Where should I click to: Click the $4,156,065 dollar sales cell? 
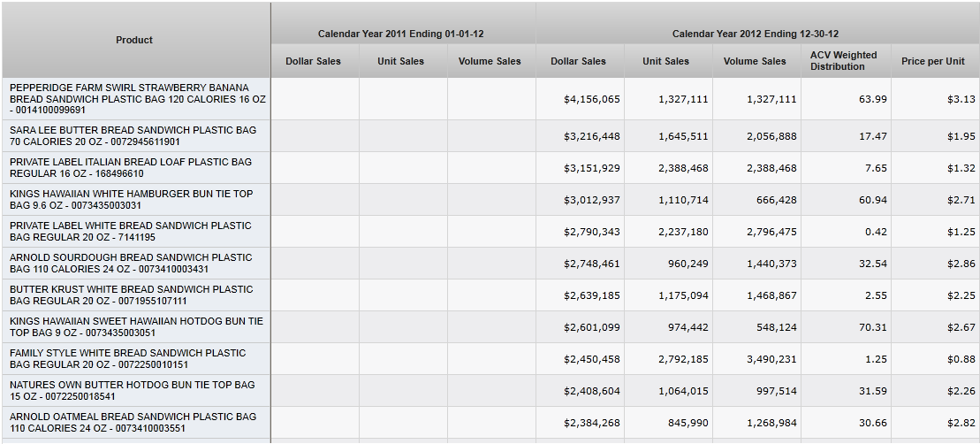591,99
